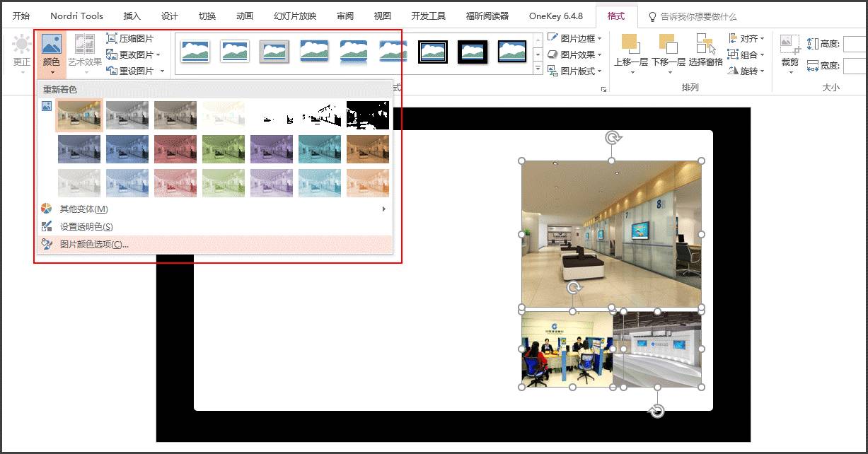Expand the 更改图片 change picture dropdown
The image size is (868, 454).
tap(158, 54)
